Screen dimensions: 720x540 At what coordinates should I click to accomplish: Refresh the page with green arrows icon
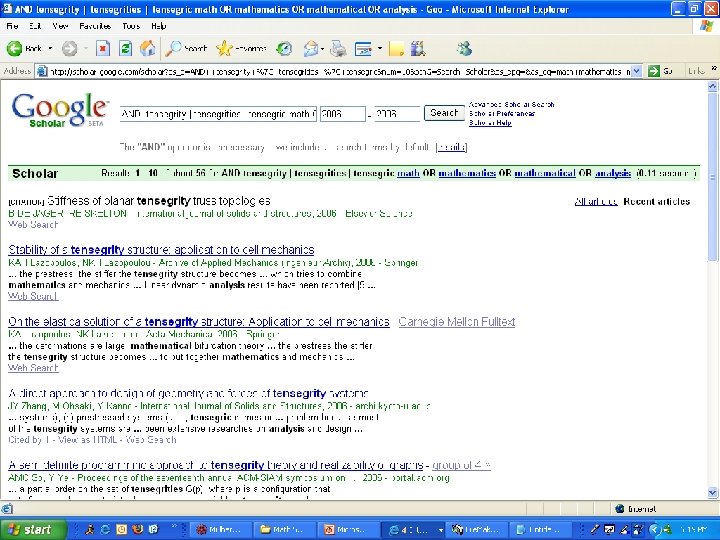point(125,48)
